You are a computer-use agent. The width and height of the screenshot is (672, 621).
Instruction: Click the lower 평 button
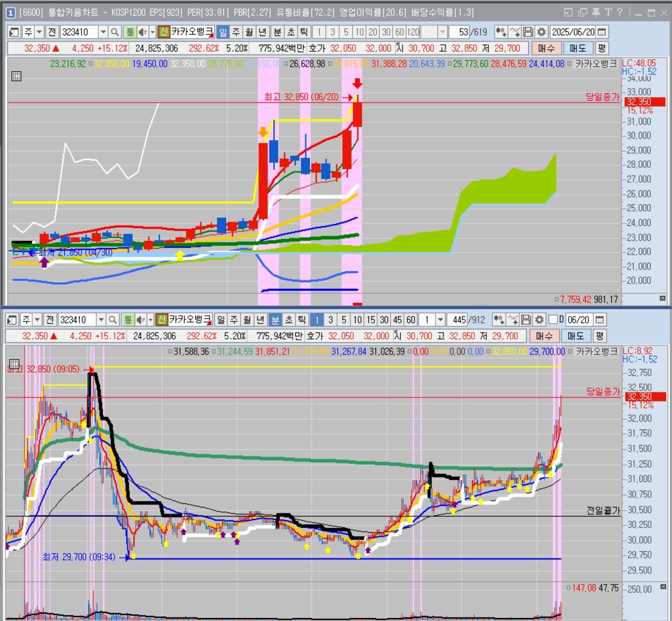[600, 336]
